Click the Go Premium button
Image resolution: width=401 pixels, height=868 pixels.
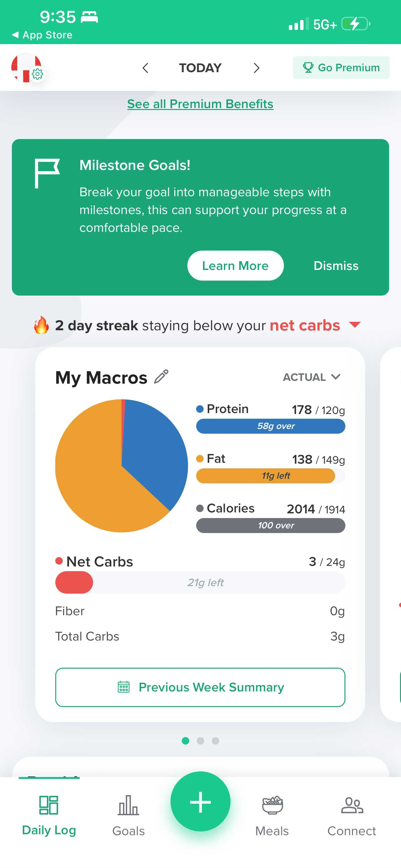341,67
